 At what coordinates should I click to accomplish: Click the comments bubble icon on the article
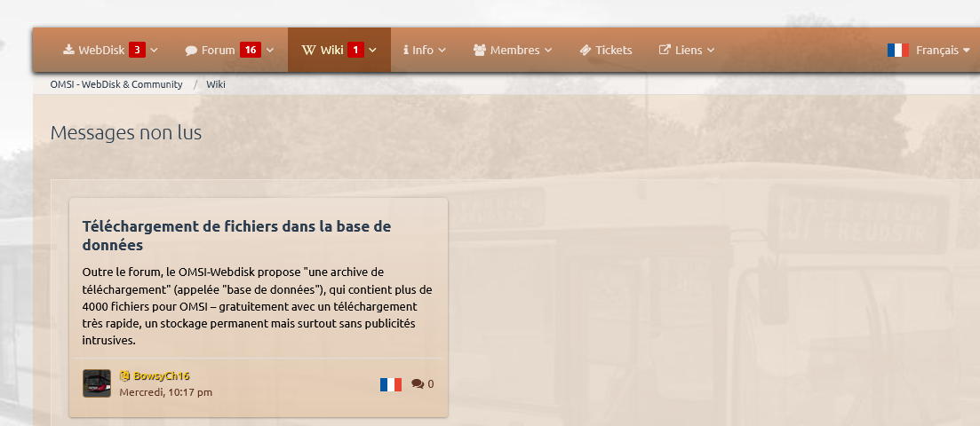click(x=418, y=384)
